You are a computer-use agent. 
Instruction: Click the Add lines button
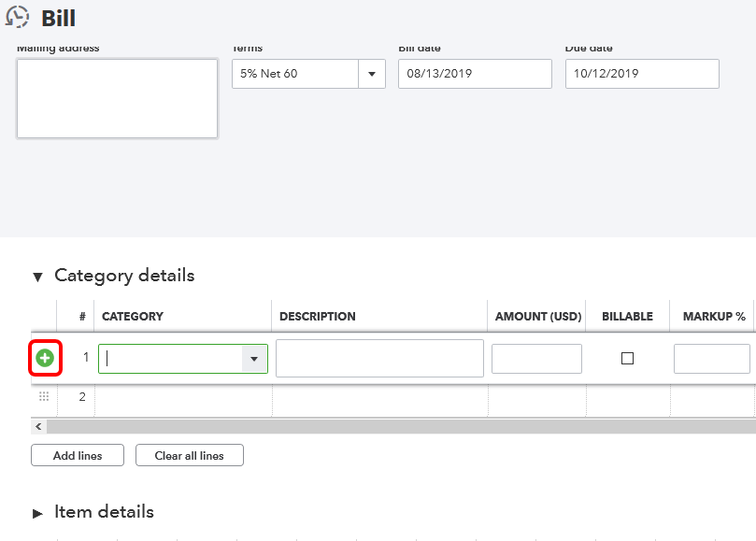tap(77, 456)
